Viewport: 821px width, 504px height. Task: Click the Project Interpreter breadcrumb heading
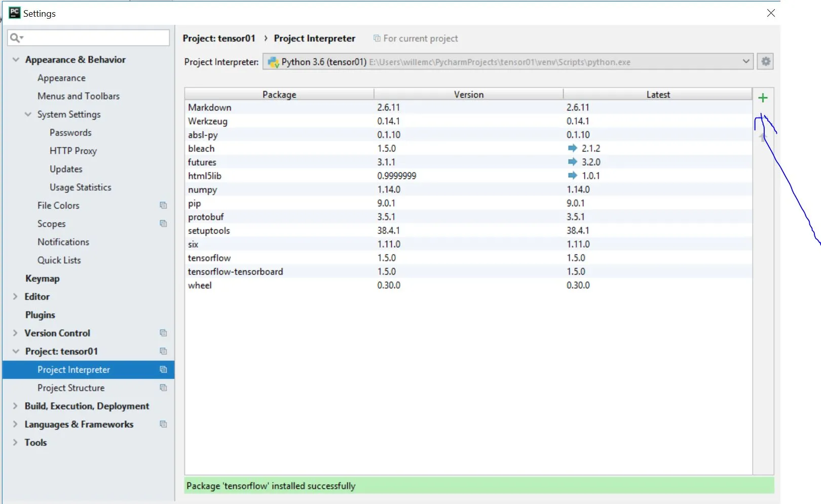(x=315, y=38)
